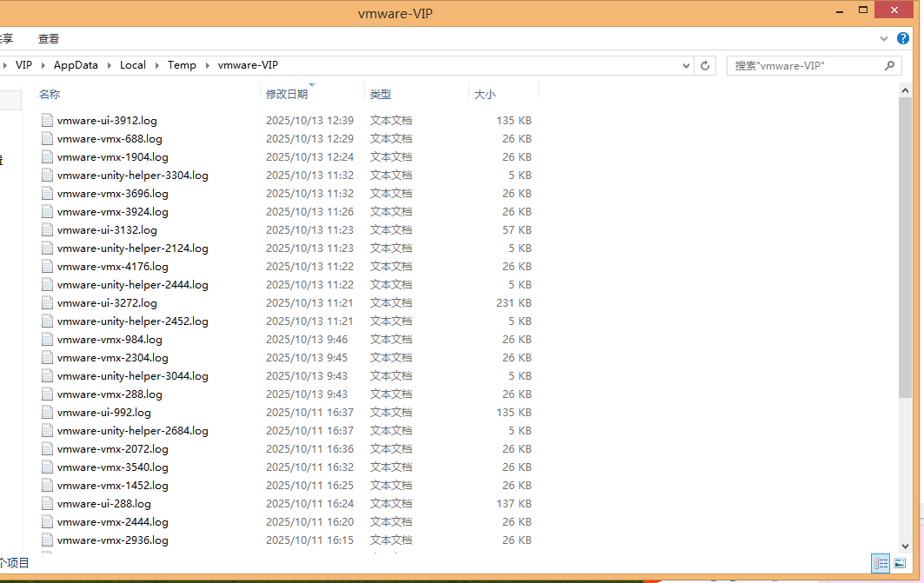The image size is (924, 583).
Task: Click the vertical scrollbar down arrow
Action: 905,547
